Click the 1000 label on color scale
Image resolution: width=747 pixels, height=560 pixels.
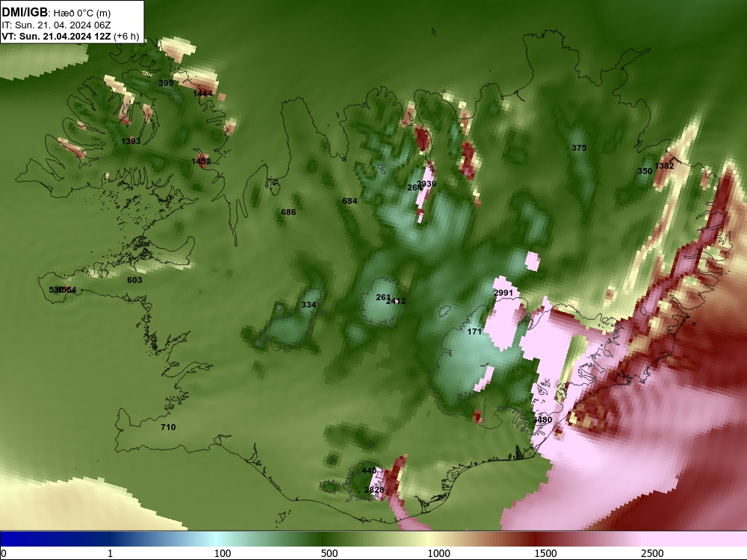coord(438,553)
